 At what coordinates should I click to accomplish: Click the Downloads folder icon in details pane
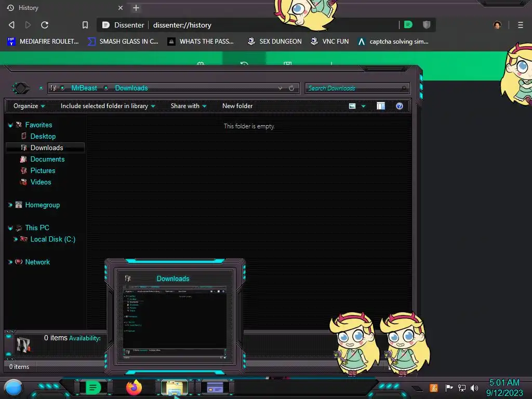[23, 344]
